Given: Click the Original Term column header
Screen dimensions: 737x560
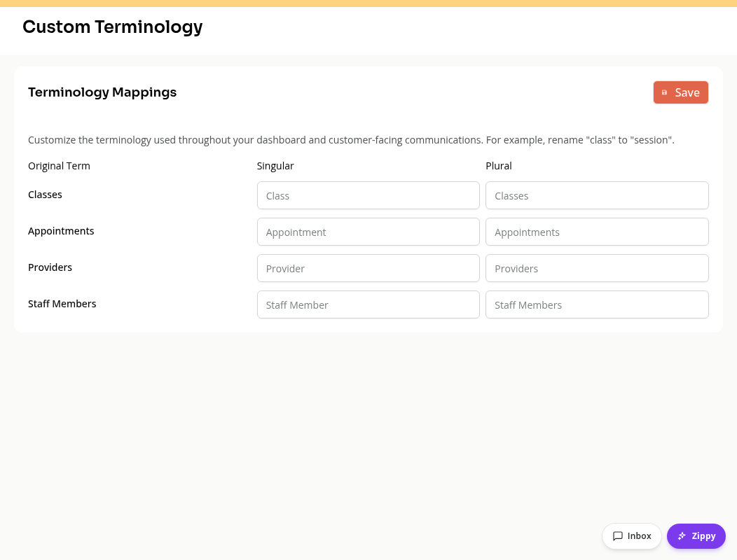Looking at the screenshot, I should click(x=59, y=166).
